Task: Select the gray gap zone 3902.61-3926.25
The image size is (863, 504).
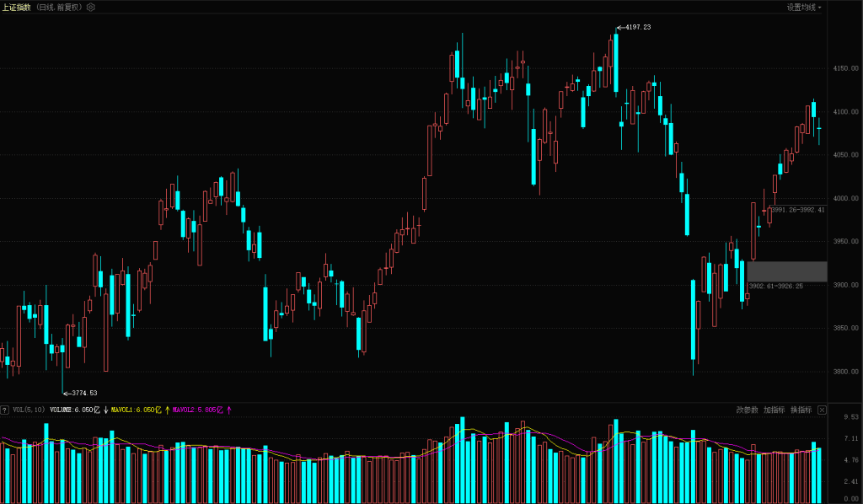Action: [786, 271]
